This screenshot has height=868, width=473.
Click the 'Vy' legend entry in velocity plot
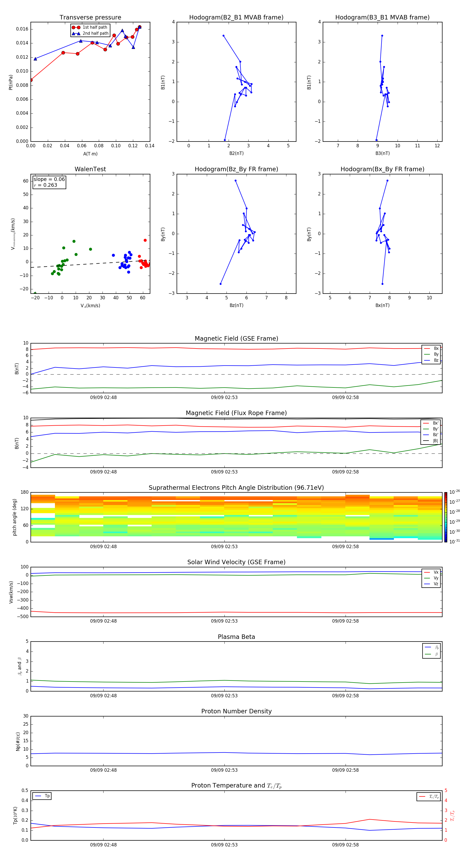click(431, 578)
